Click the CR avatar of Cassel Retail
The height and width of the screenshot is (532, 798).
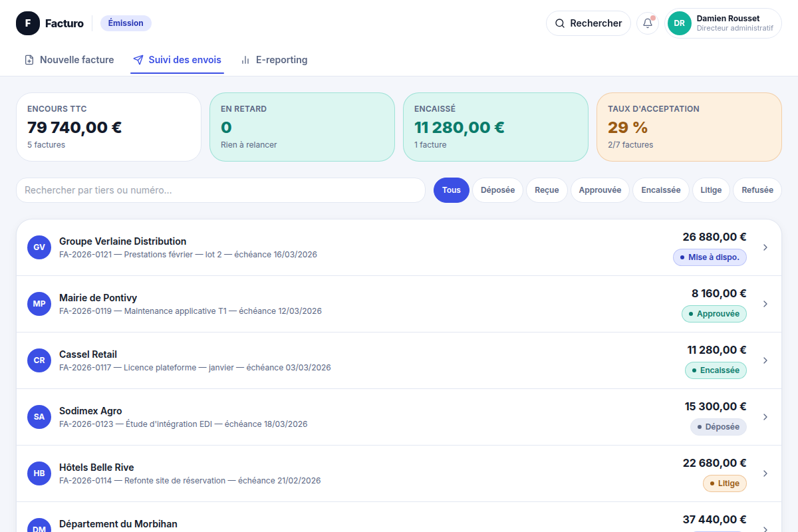coord(39,360)
